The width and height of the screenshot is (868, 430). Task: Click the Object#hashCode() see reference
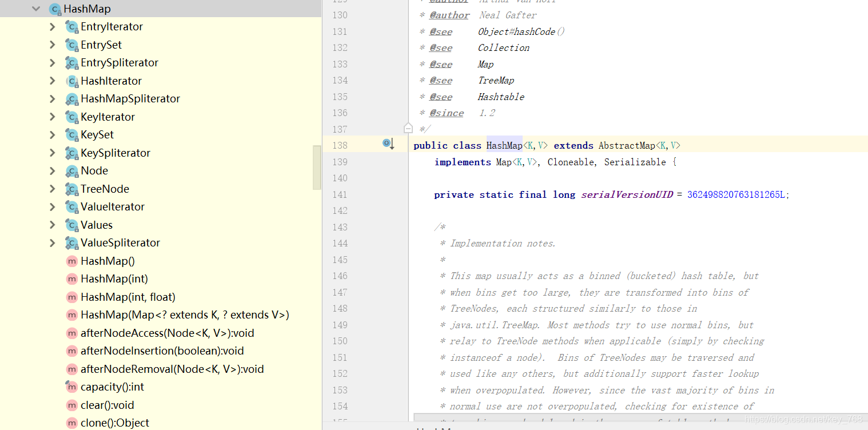521,31
